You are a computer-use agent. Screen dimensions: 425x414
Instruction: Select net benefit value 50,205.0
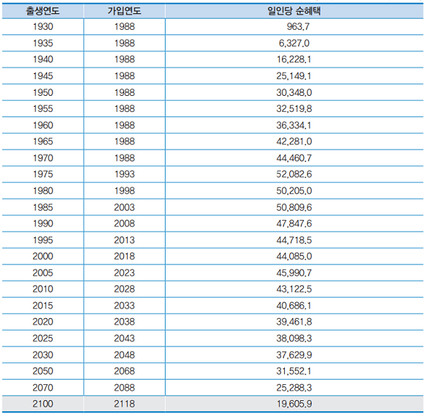tap(294, 191)
